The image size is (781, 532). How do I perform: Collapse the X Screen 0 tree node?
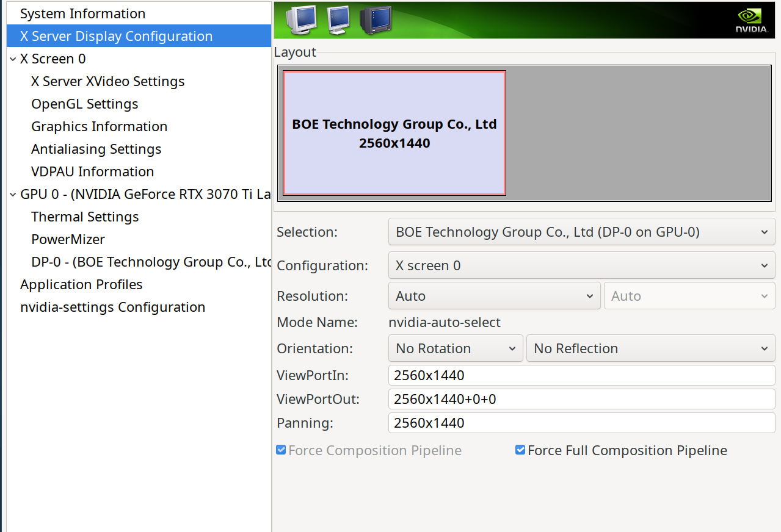(13, 59)
